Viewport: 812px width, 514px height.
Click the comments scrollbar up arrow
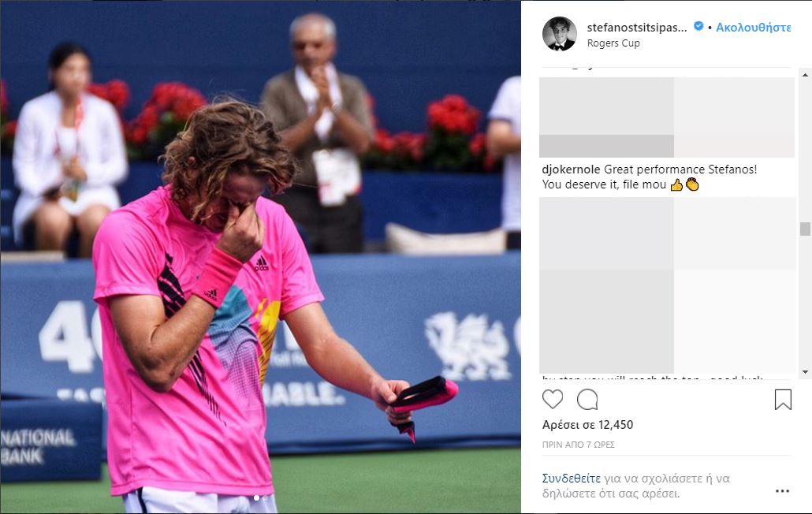point(805,75)
